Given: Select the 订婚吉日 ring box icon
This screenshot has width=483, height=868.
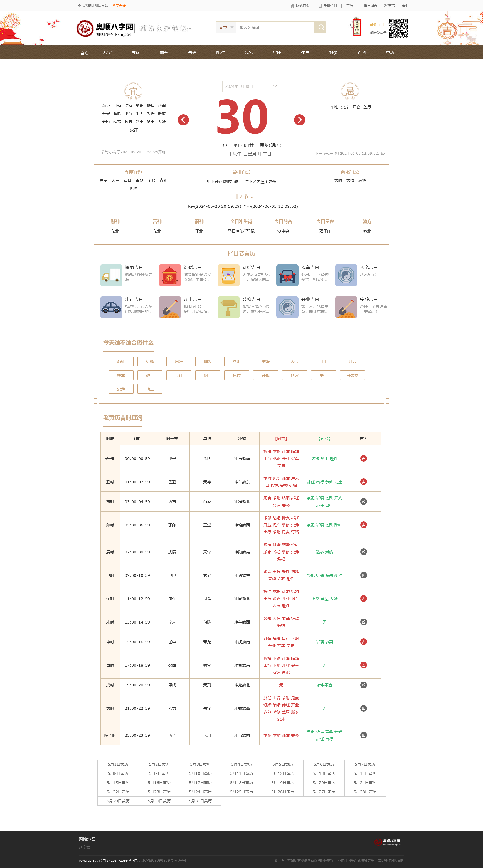Looking at the screenshot, I should click(x=228, y=275).
